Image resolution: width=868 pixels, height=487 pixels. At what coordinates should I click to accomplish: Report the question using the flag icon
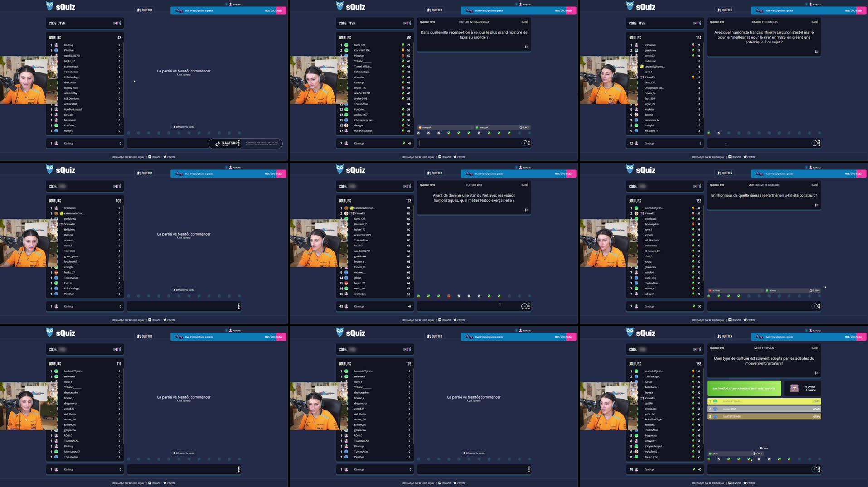(x=525, y=46)
